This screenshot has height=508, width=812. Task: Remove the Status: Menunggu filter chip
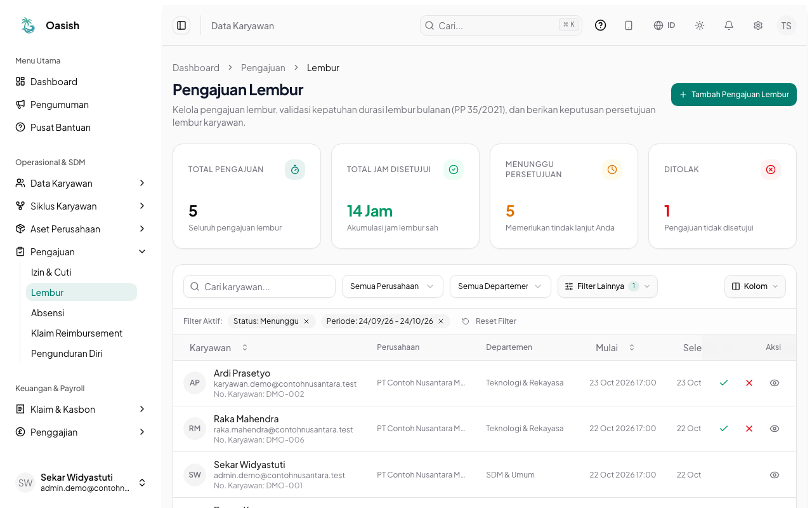point(306,321)
